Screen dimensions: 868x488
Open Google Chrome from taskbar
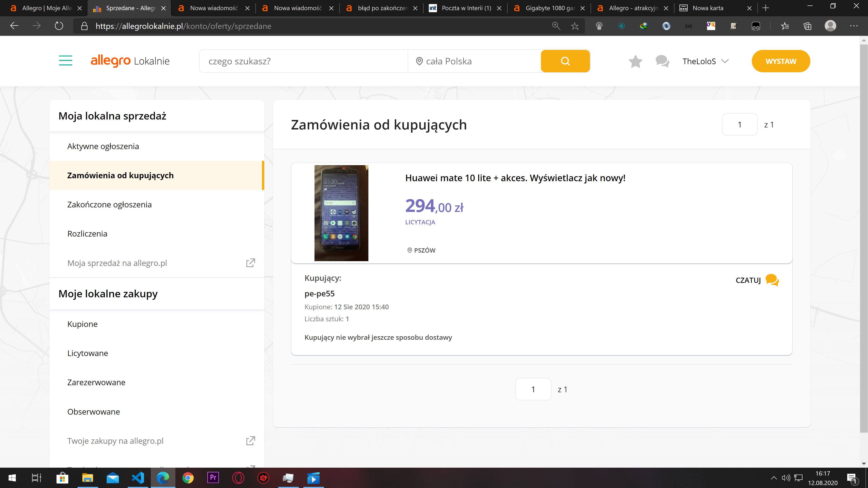188,478
